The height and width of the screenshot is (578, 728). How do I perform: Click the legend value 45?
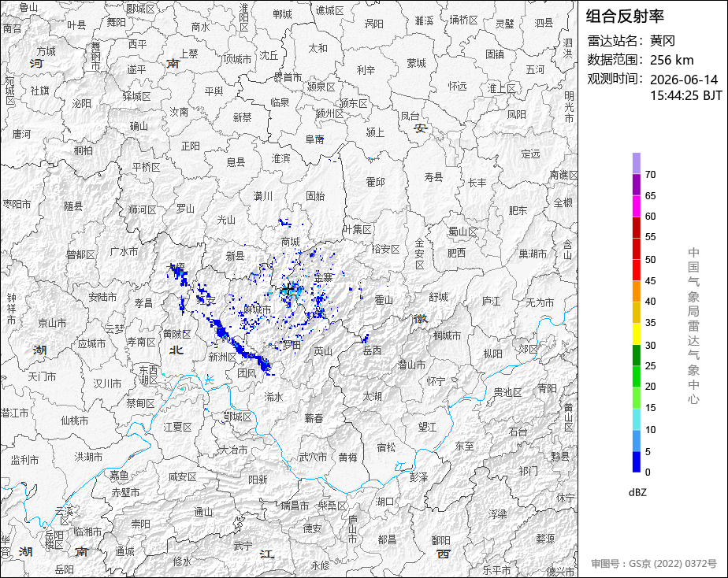[651, 280]
